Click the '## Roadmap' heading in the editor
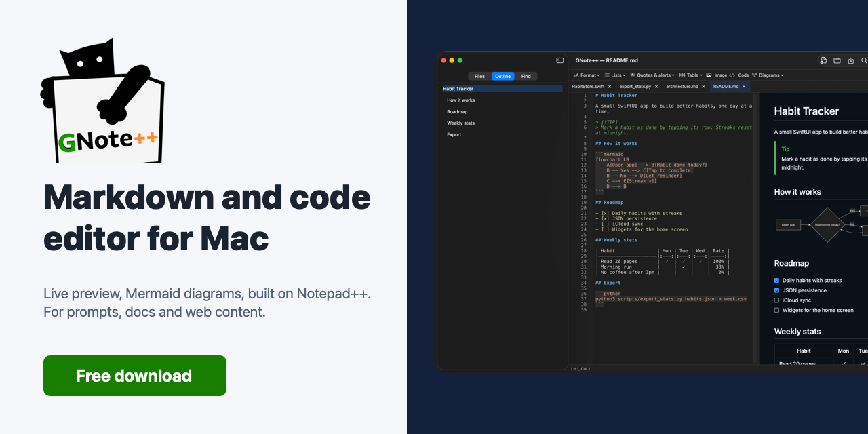 pos(610,203)
